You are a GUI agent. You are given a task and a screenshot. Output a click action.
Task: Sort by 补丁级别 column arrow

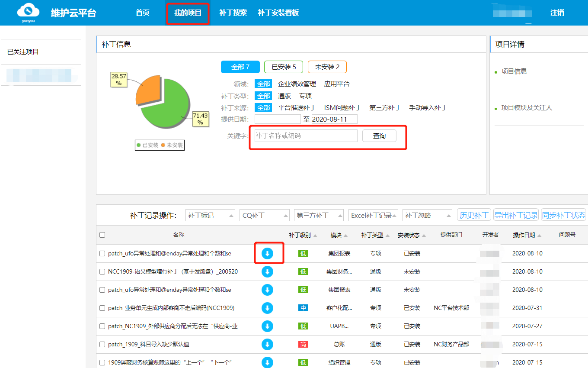pyautogui.click(x=315, y=236)
